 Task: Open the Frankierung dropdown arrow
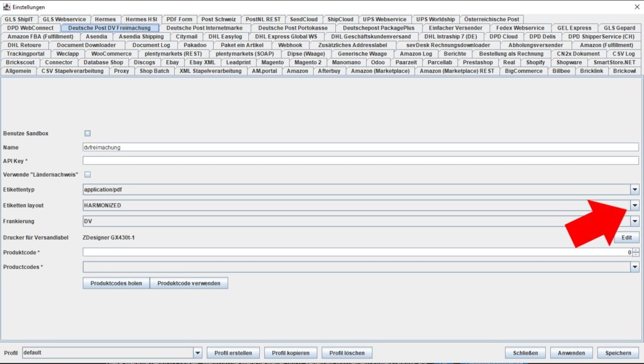635,221
